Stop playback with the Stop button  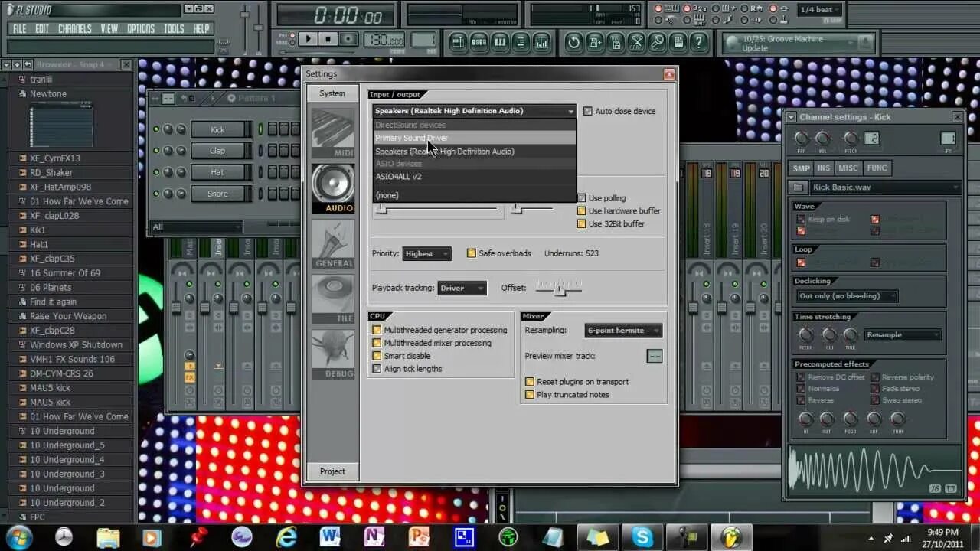[328, 39]
